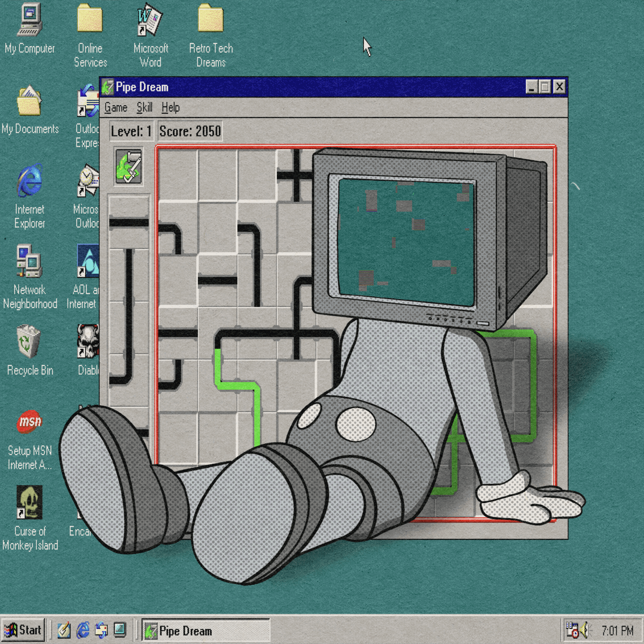Click the Pipe Dream title bar icon
The width and height of the screenshot is (644, 644).
click(108, 87)
